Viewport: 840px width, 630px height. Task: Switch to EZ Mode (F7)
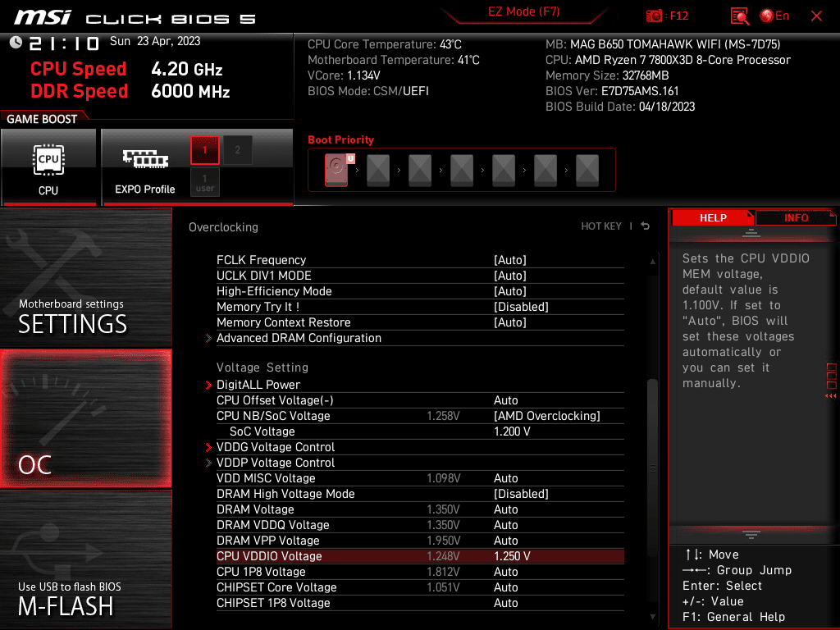pyautogui.click(x=524, y=11)
